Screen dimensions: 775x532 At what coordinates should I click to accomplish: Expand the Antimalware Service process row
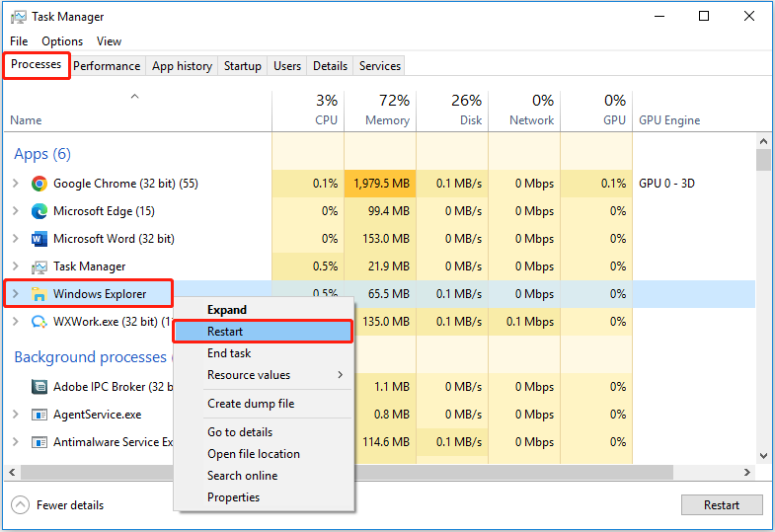click(x=16, y=441)
